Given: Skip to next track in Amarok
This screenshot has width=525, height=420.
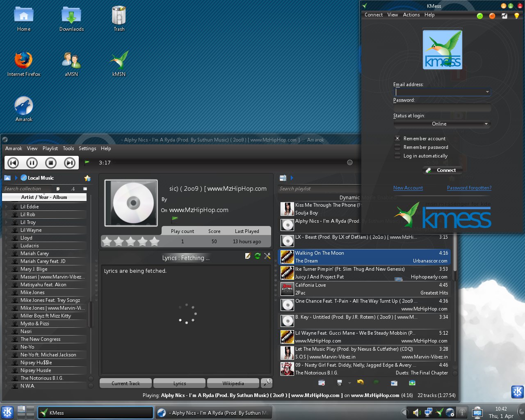Looking at the screenshot, I should 70,163.
